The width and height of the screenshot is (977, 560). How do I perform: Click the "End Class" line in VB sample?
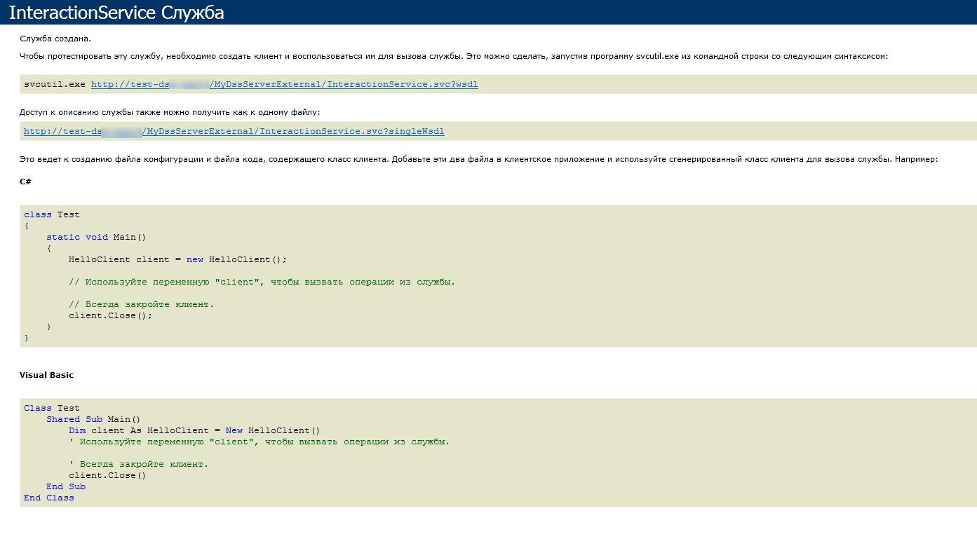coord(49,498)
